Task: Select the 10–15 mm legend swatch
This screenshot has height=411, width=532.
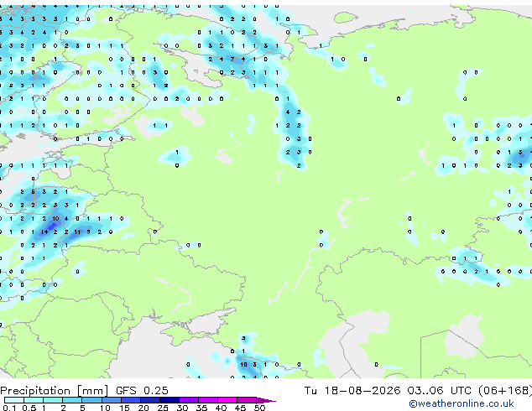Action: tap(111, 400)
